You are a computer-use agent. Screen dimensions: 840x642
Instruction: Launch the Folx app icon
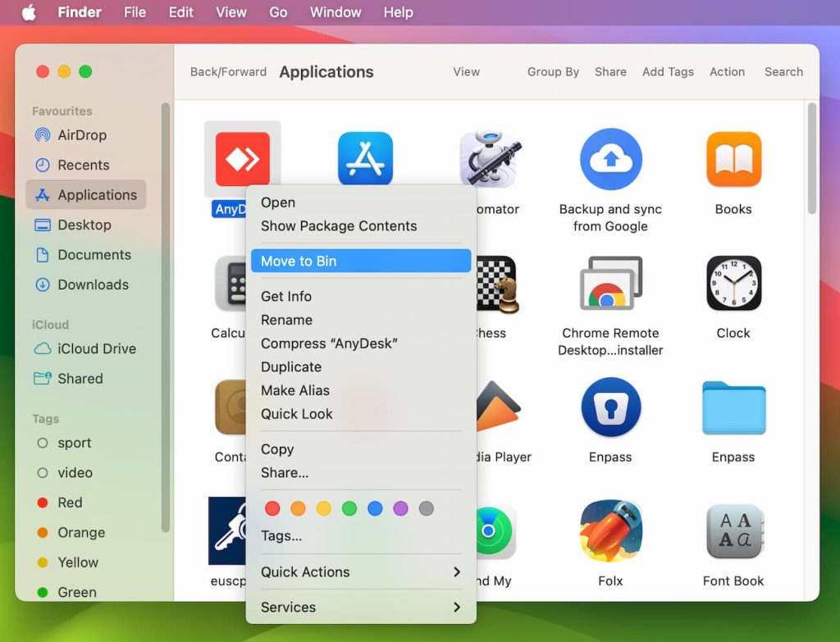(x=610, y=531)
